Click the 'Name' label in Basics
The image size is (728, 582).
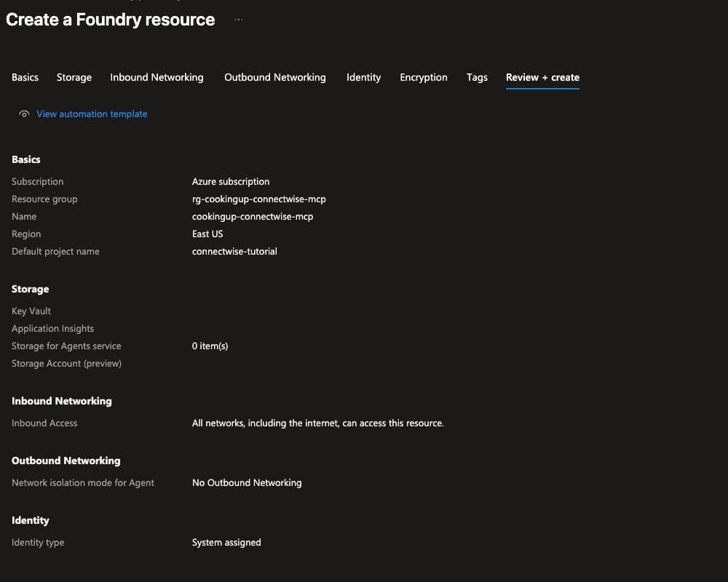(24, 217)
